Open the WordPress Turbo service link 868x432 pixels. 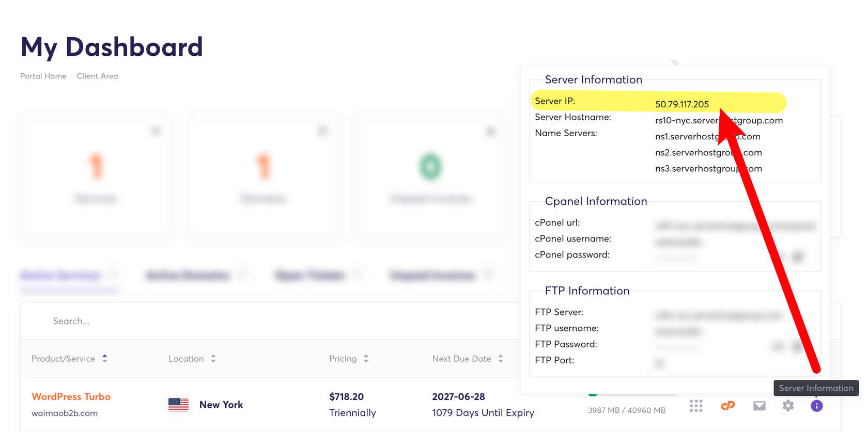pyautogui.click(x=71, y=396)
